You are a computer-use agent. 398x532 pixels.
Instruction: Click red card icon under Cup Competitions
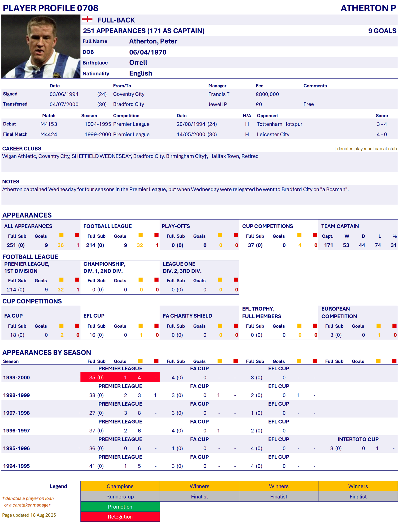click(315, 235)
